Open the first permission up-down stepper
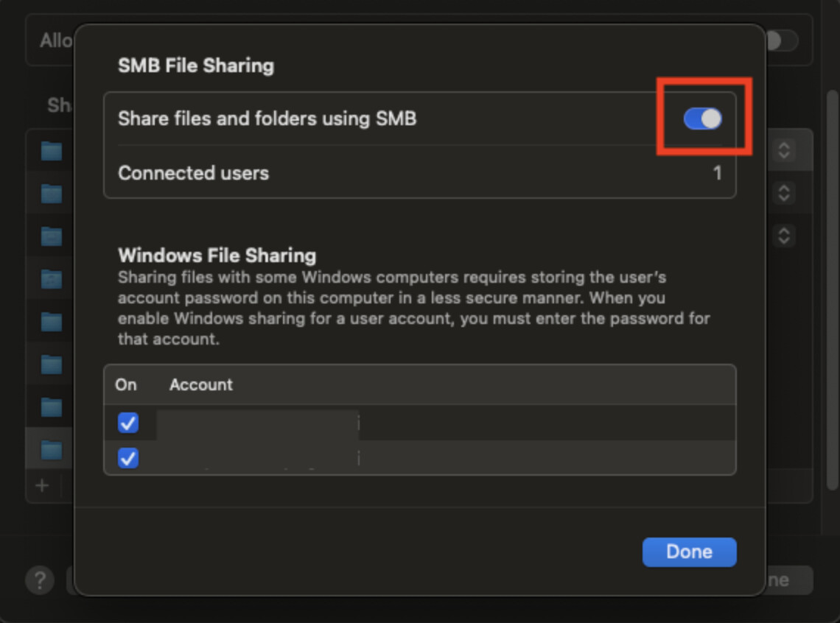 click(x=784, y=150)
